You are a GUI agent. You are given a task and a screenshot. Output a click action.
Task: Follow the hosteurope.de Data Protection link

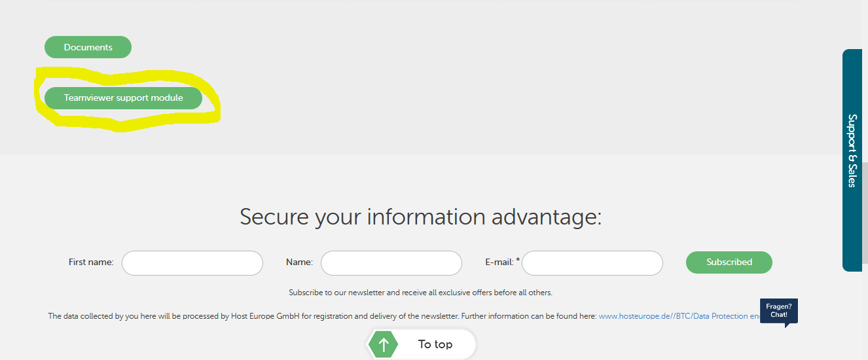pos(679,316)
